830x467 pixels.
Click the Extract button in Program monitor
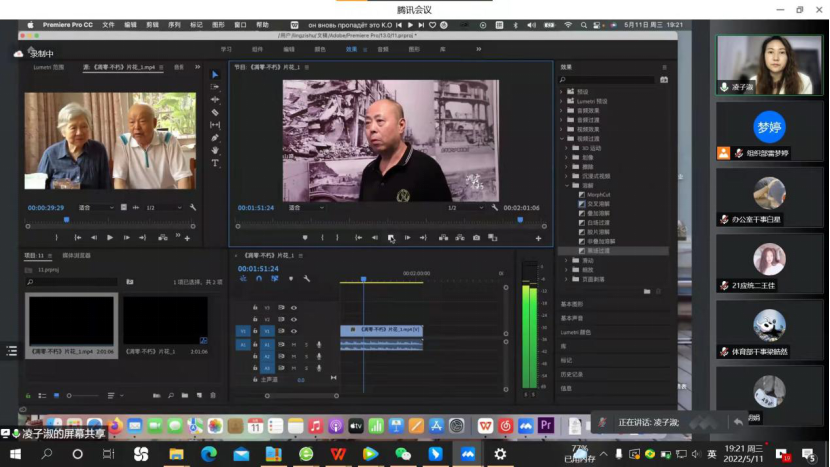460,238
